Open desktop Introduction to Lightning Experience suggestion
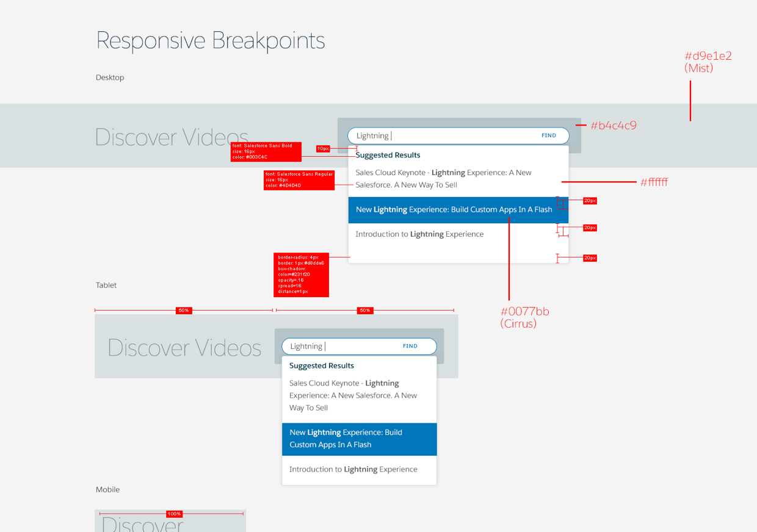 point(419,234)
